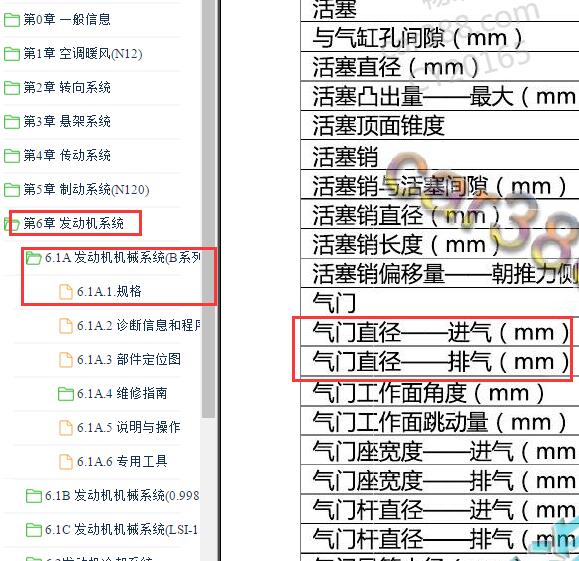The image size is (579, 561).
Task: Select 第6章 发动机系统 chapter
Action: click(x=73, y=223)
